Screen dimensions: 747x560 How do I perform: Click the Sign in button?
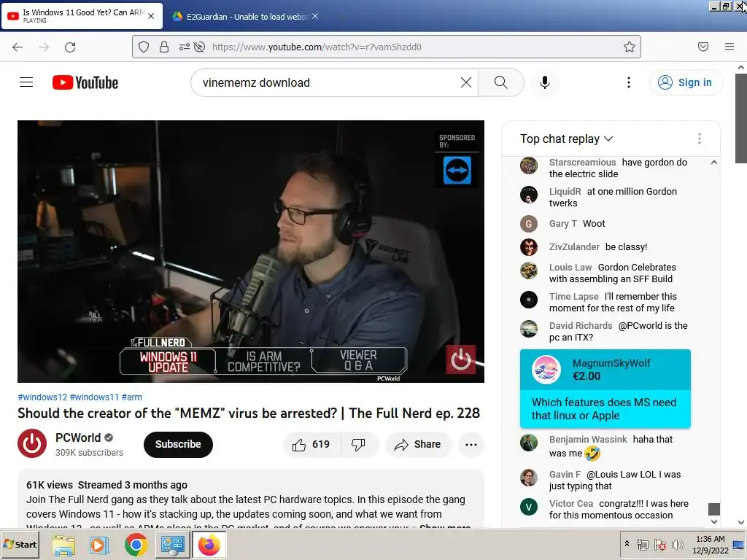click(685, 82)
